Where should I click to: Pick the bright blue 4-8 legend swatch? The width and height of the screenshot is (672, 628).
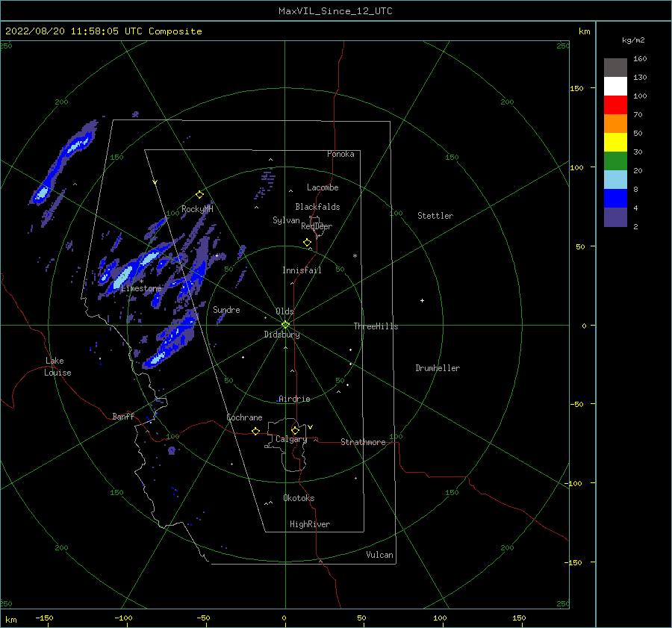pos(615,199)
